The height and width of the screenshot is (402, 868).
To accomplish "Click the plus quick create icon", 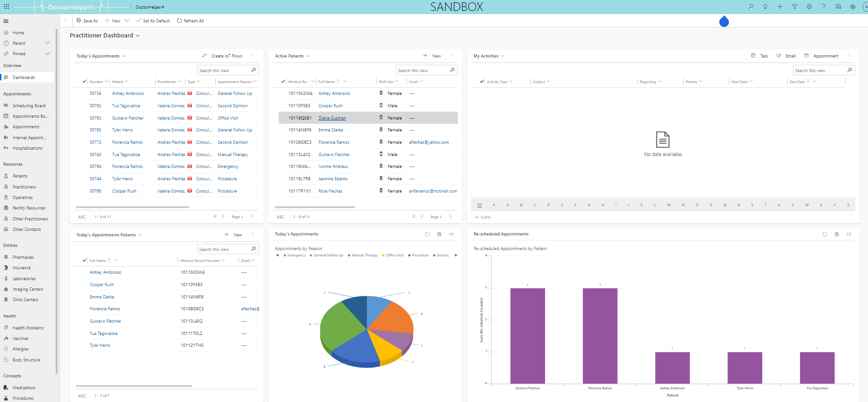I will click(780, 7).
